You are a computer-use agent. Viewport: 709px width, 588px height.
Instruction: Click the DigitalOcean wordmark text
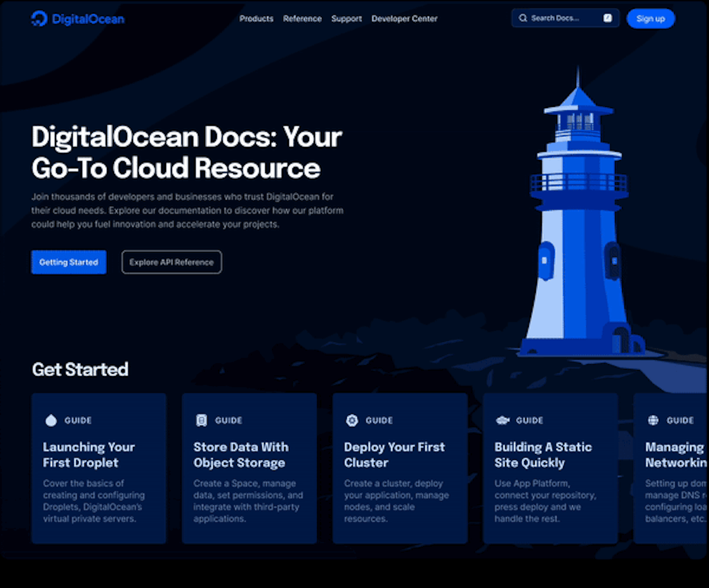[88, 19]
